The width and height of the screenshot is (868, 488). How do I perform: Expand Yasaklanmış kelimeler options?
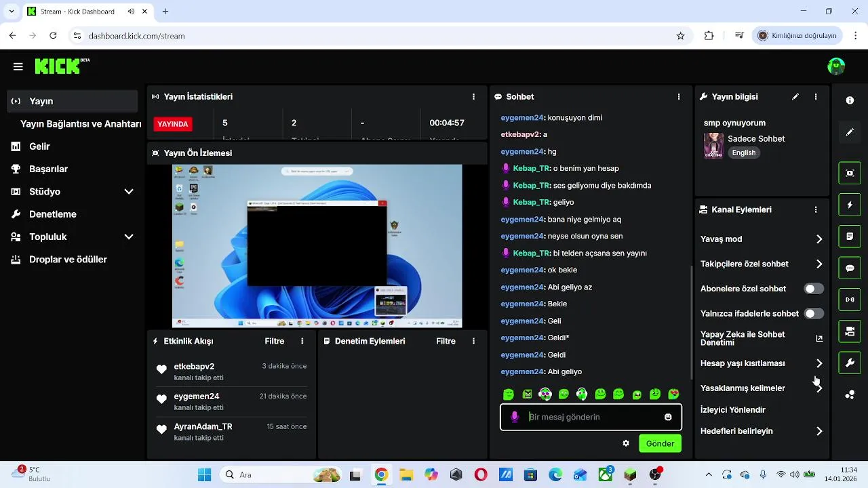pos(819,388)
